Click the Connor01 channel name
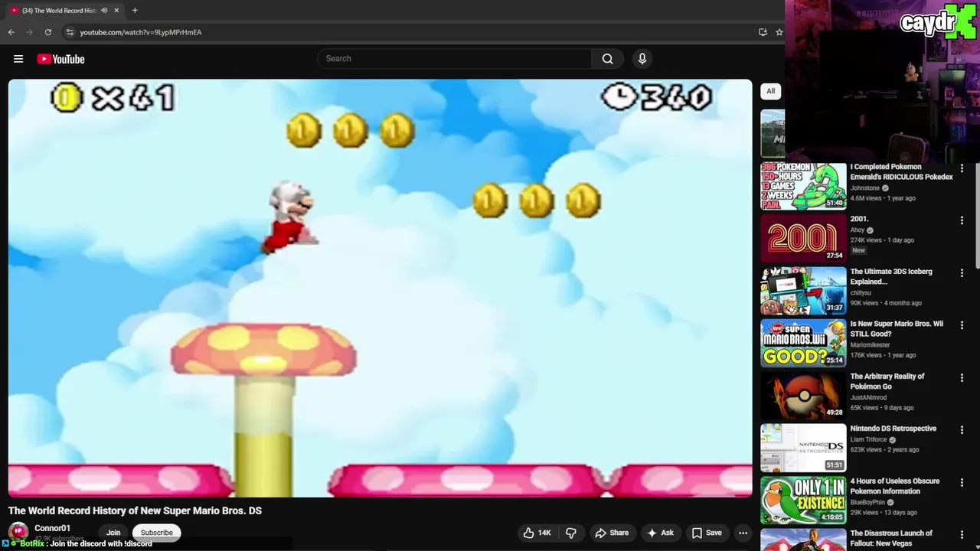Viewport: 980px width, 551px height. [x=52, y=528]
